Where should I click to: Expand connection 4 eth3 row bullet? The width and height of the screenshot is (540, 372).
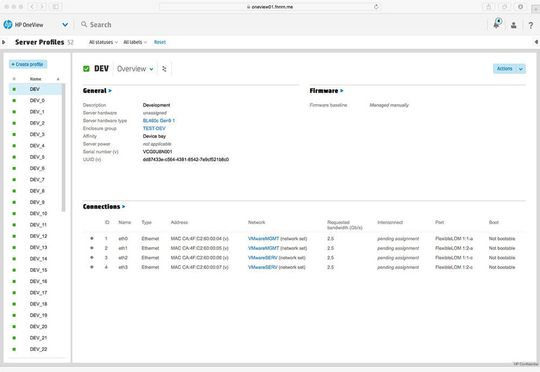[x=92, y=267]
